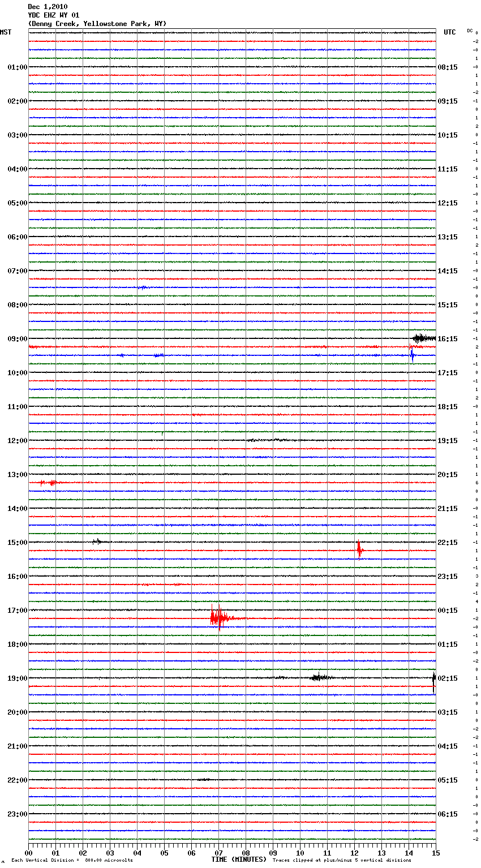Click the '14:15' UTC time label

point(448,271)
